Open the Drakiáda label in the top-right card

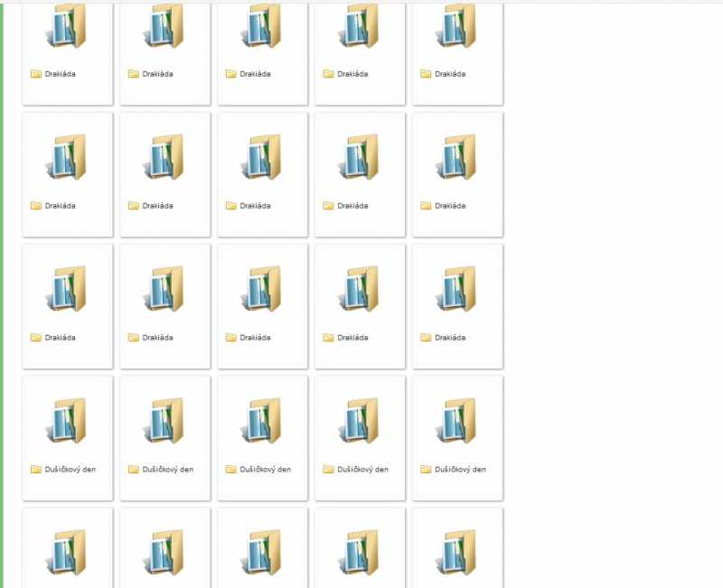pos(450,74)
